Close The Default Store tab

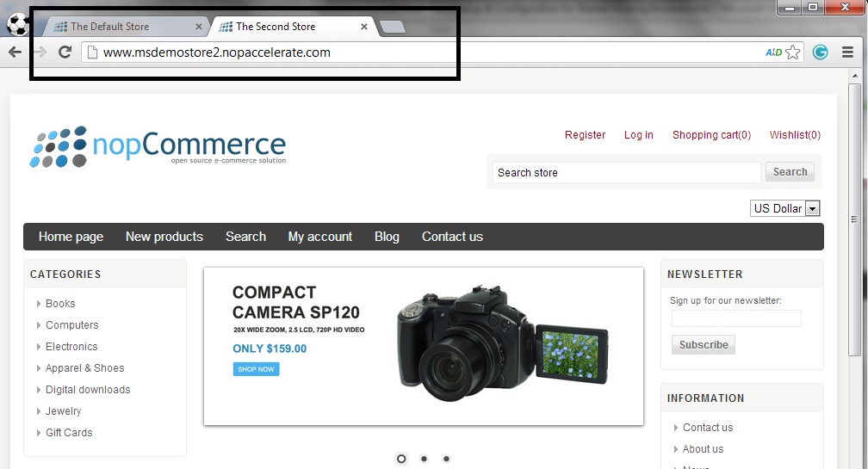(x=199, y=27)
